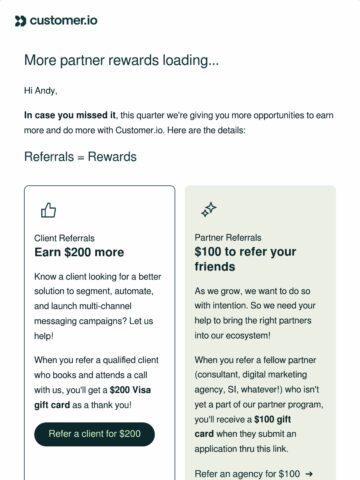Click the 'Earn $200 more' heading
This screenshot has width=360, height=480.
[79, 252]
